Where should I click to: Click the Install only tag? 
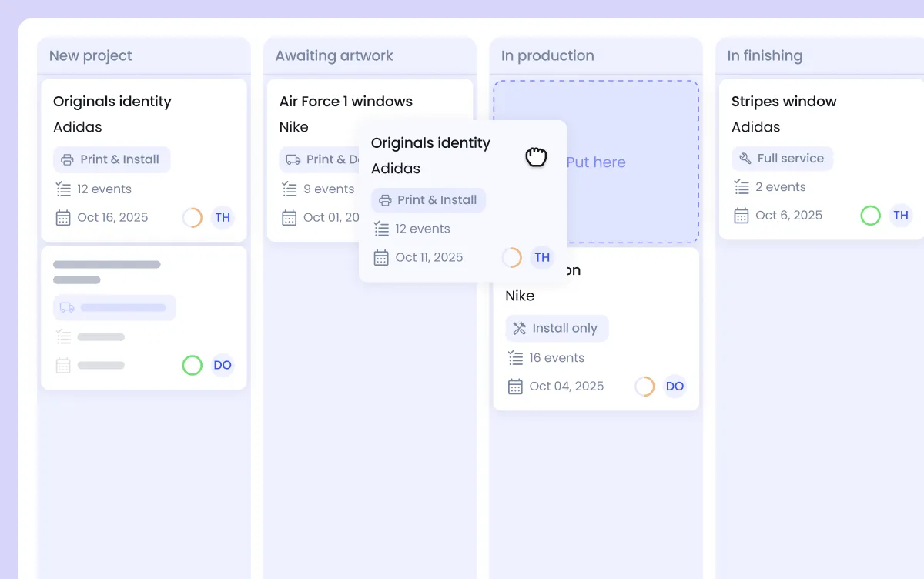tap(557, 328)
